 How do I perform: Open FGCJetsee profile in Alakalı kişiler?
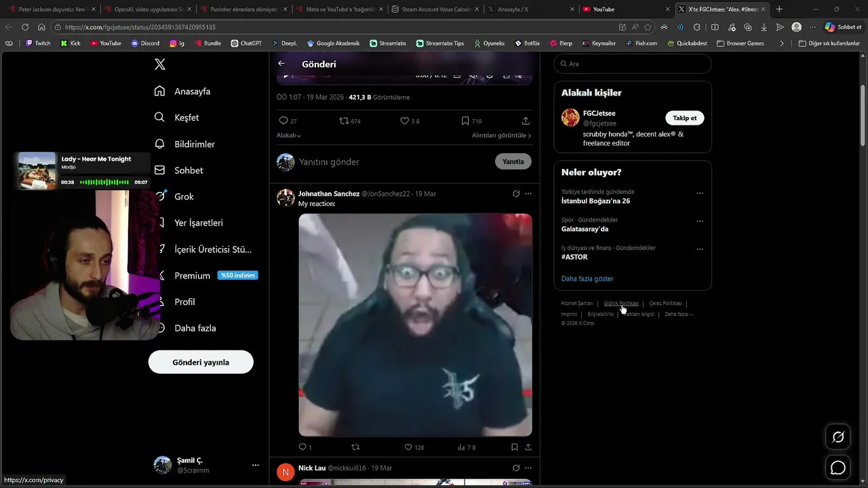pyautogui.click(x=599, y=113)
